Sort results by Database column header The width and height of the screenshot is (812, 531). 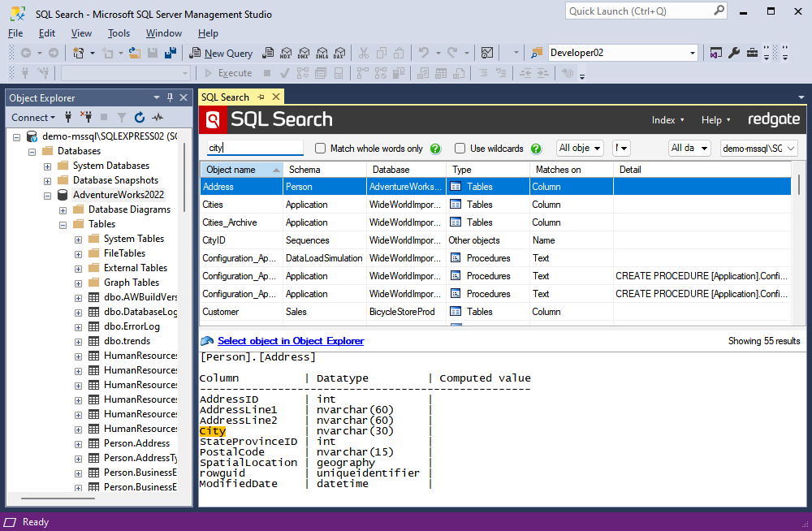tap(407, 170)
